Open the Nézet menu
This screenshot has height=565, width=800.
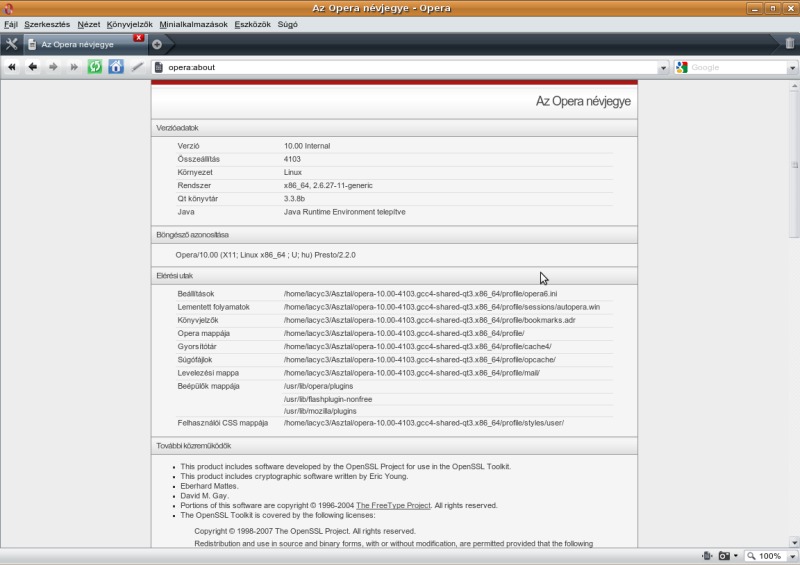pyautogui.click(x=89, y=24)
